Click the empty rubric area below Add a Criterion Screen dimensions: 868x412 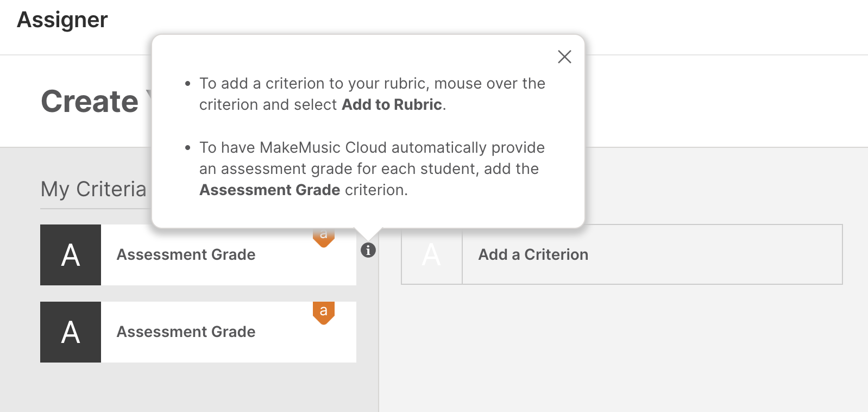pyautogui.click(x=622, y=348)
